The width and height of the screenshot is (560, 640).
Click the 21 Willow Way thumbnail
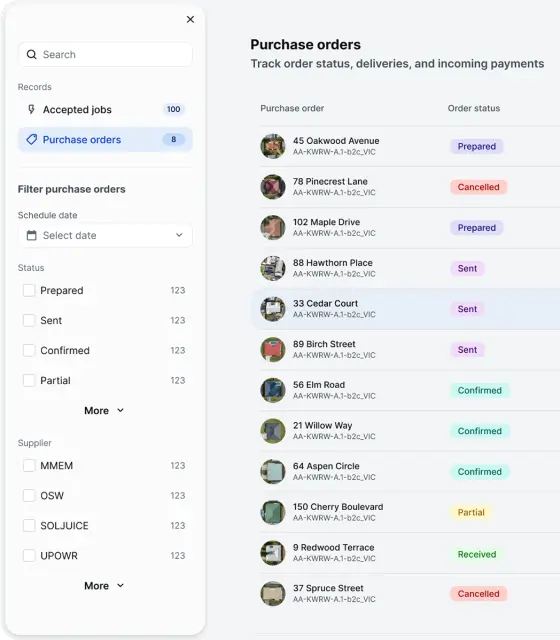pyautogui.click(x=273, y=431)
